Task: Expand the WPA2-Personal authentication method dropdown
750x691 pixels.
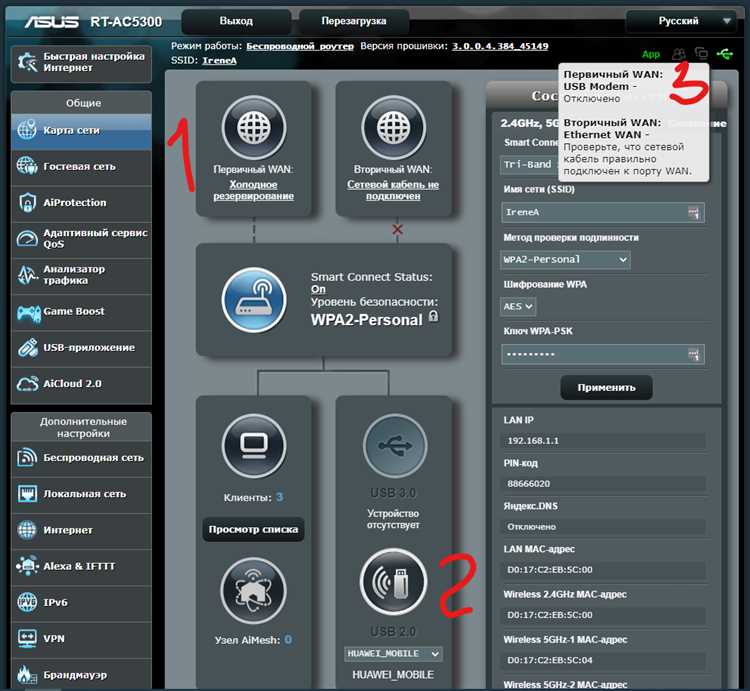Action: pos(565,259)
